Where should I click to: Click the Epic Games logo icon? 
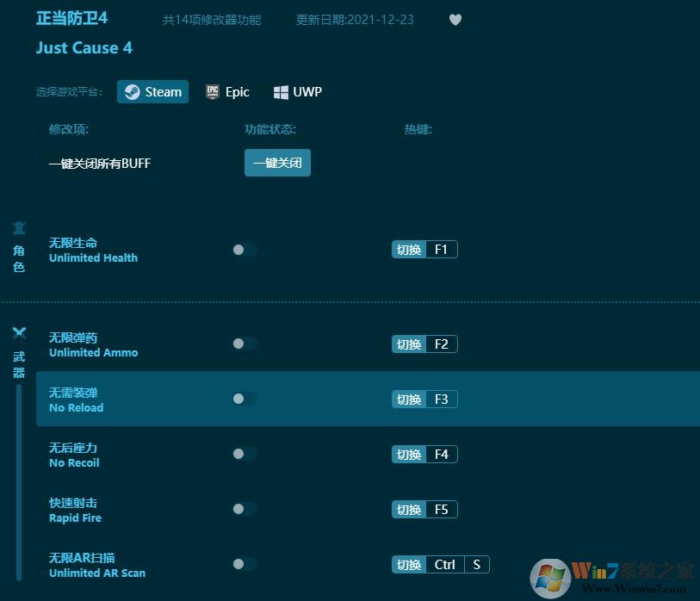[x=213, y=92]
